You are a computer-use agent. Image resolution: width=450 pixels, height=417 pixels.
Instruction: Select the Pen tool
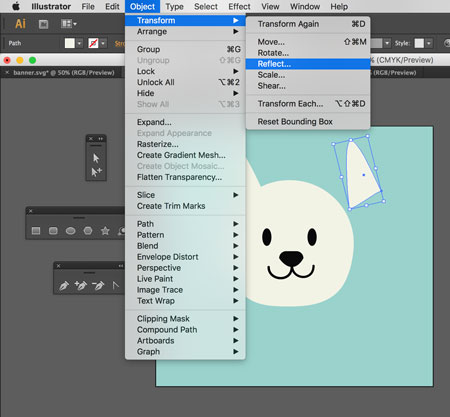(x=64, y=286)
